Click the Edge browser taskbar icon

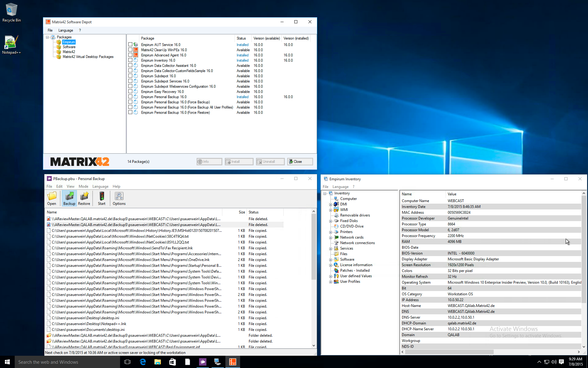tap(143, 362)
